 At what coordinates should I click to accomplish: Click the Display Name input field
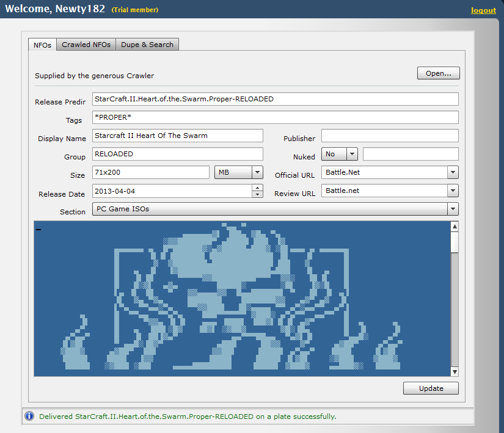pyautogui.click(x=177, y=136)
